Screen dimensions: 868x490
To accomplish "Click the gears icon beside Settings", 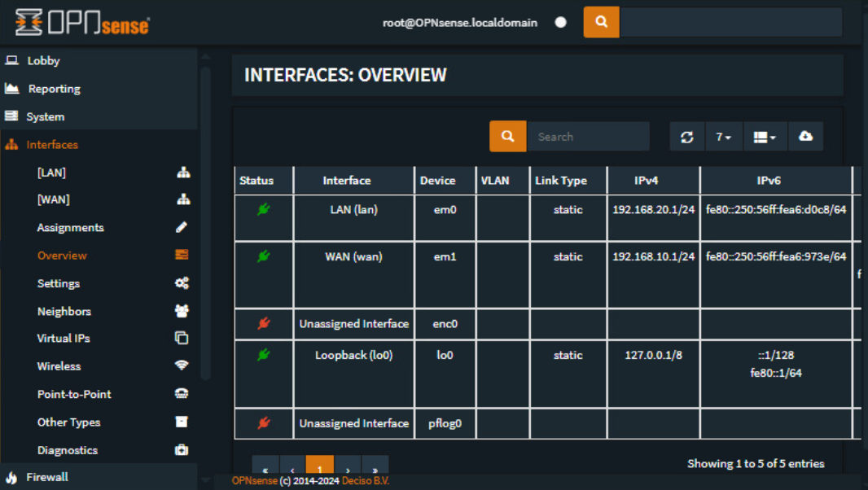I will [182, 283].
